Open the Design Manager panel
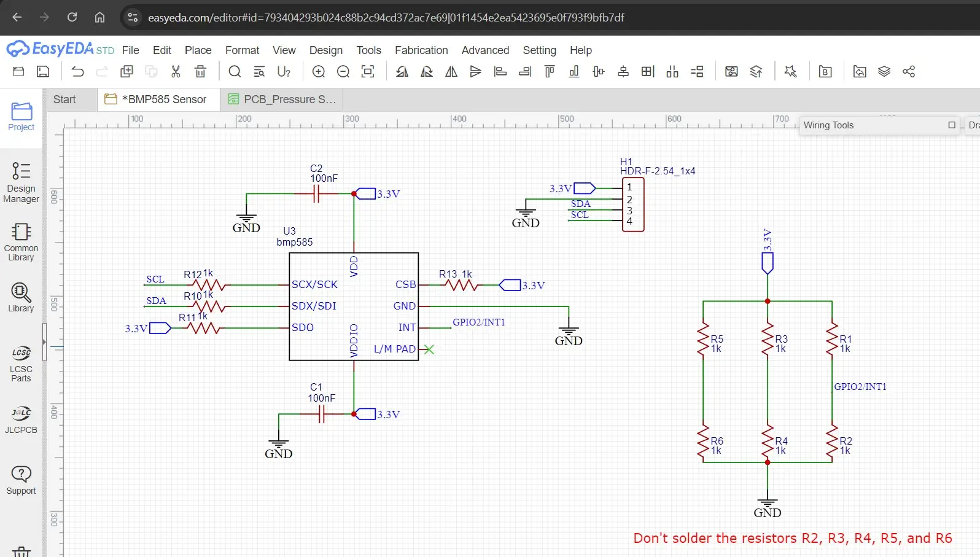Image resolution: width=980 pixels, height=557 pixels. [x=21, y=182]
